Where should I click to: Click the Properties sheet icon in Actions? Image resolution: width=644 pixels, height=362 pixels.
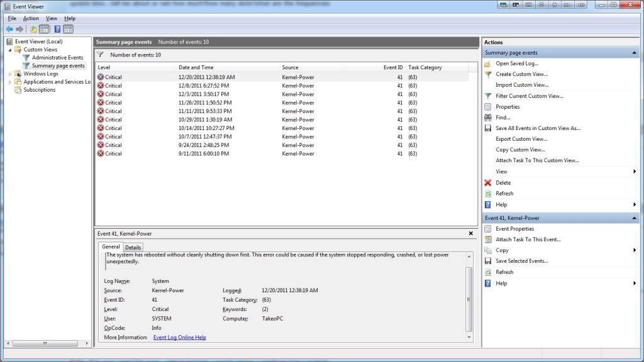pyautogui.click(x=488, y=107)
